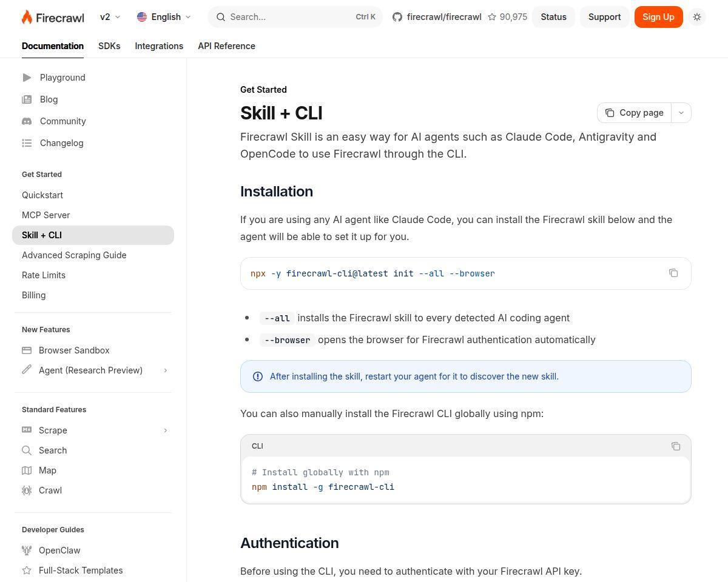Viewport: 728px width, 582px height.
Task: Click the search magnifier icon in the header
Action: click(x=221, y=17)
